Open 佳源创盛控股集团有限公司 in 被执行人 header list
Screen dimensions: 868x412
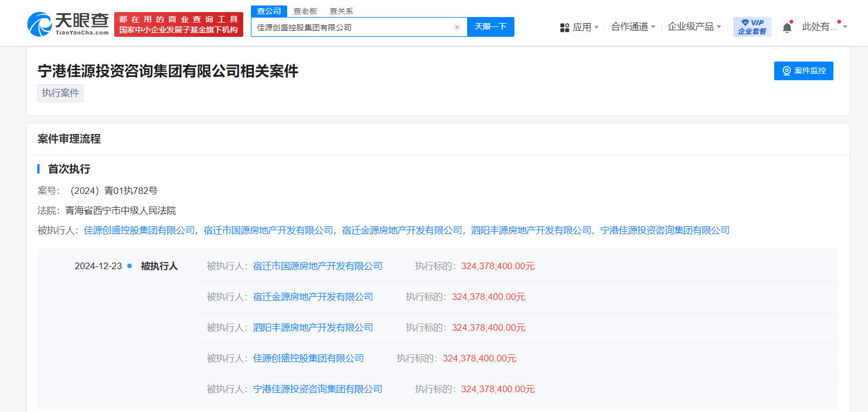139,230
